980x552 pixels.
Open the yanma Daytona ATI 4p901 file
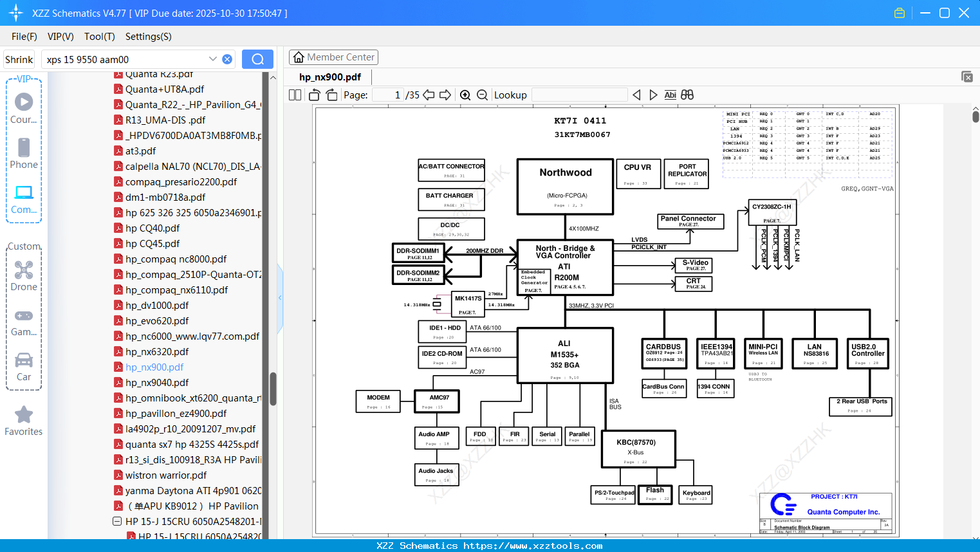(x=193, y=490)
